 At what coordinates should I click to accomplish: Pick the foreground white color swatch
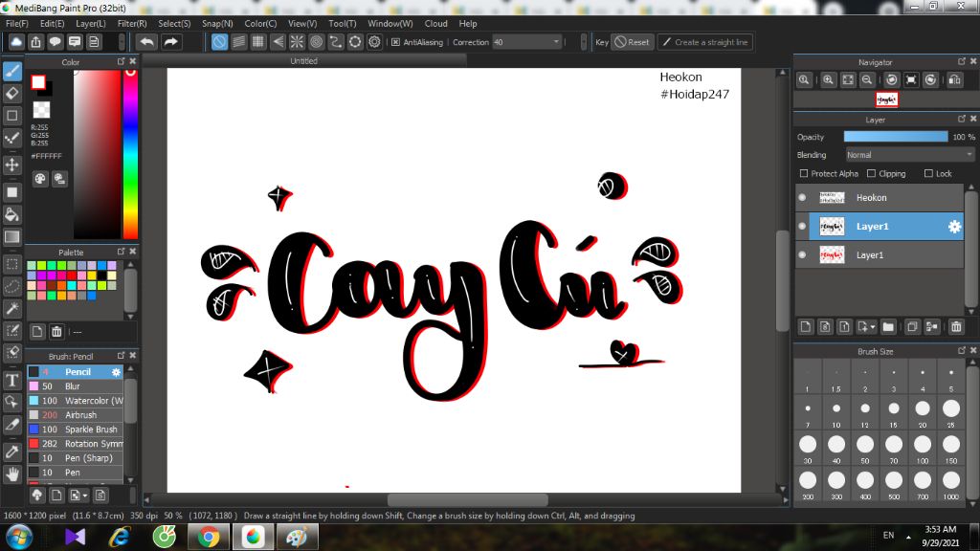38,82
